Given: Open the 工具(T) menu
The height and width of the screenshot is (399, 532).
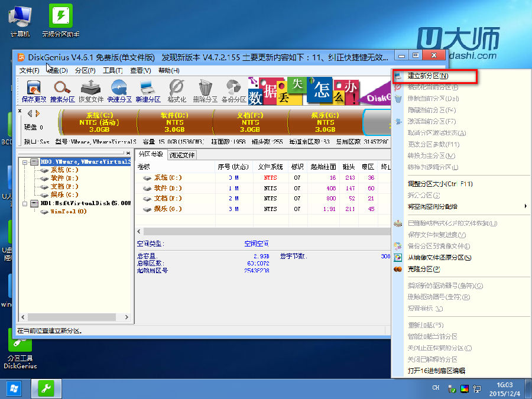Looking at the screenshot, I should 113,70.
